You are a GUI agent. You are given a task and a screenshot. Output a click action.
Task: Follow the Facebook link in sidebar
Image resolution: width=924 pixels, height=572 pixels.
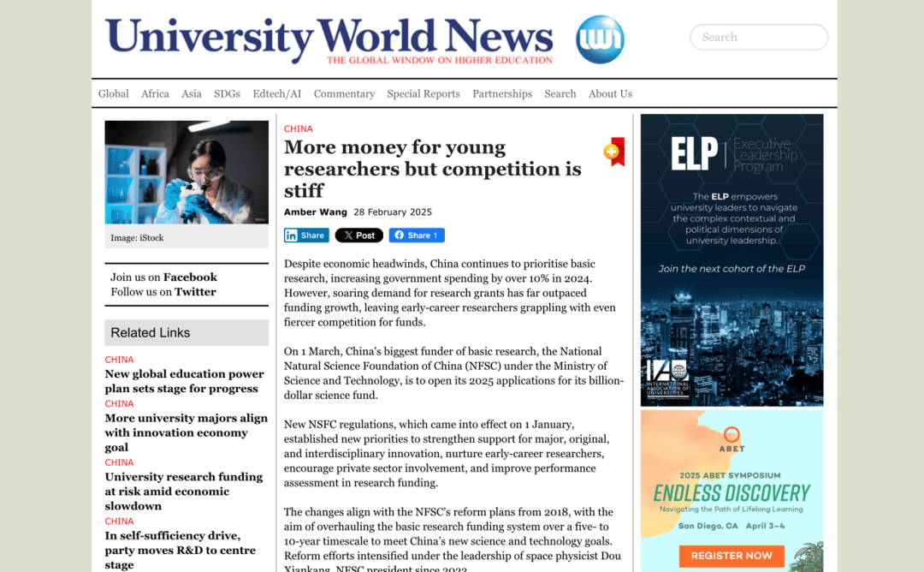coord(190,277)
